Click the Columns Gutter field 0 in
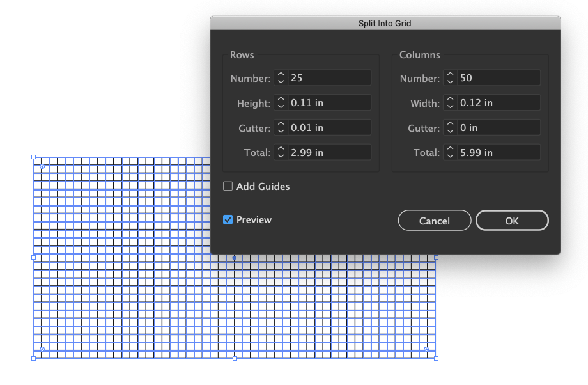Viewport: 588px width, 385px height. tap(499, 128)
